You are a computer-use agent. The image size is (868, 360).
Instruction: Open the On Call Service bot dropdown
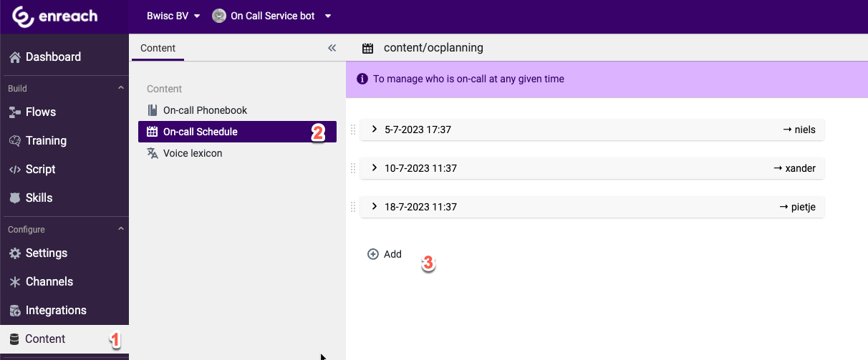[272, 16]
